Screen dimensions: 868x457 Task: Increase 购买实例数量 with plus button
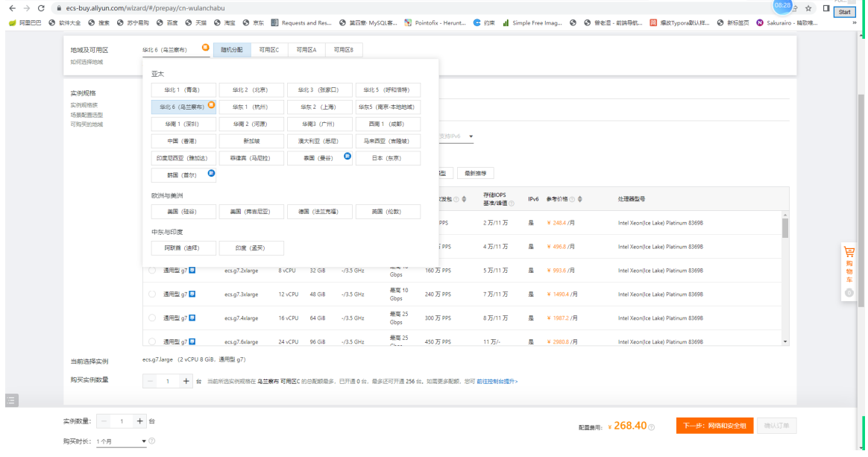coord(186,381)
